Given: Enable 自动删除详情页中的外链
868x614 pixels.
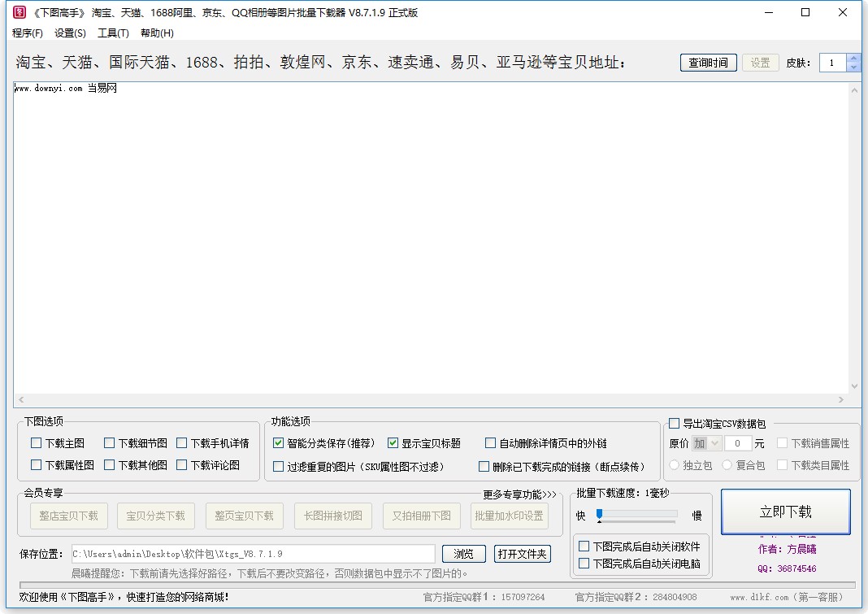Looking at the screenshot, I should (490, 443).
